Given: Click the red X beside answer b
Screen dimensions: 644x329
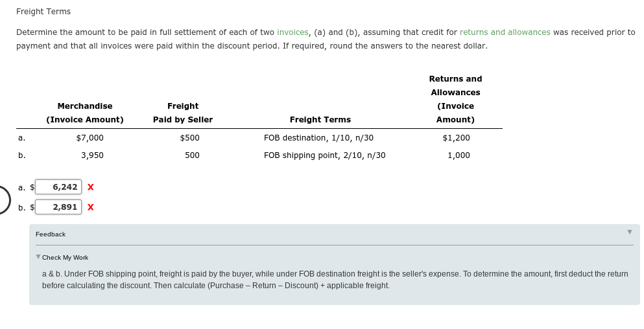Looking at the screenshot, I should 90,207.
